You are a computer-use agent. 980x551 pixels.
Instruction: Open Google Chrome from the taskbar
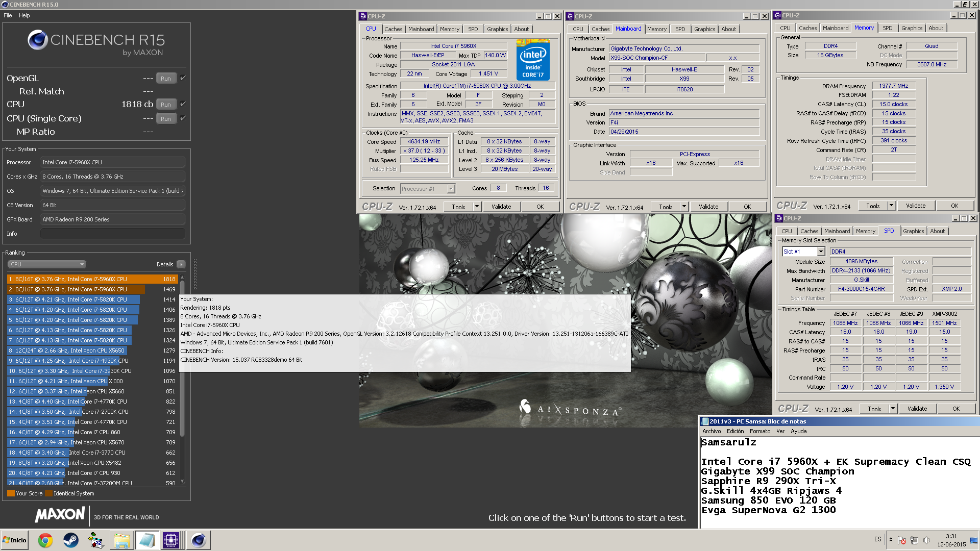(45, 540)
